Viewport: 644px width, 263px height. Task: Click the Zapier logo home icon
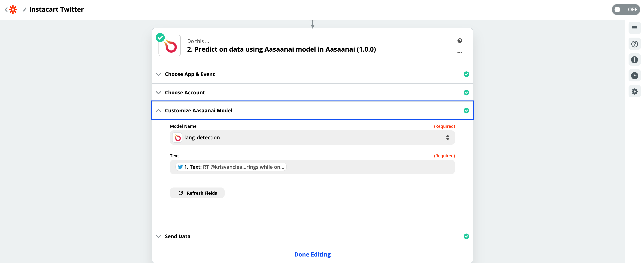tap(13, 10)
